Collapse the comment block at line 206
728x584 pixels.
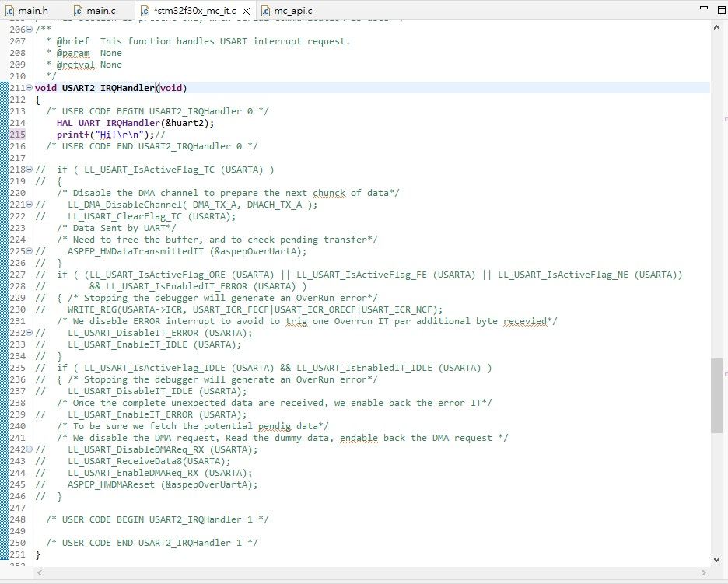click(30, 30)
